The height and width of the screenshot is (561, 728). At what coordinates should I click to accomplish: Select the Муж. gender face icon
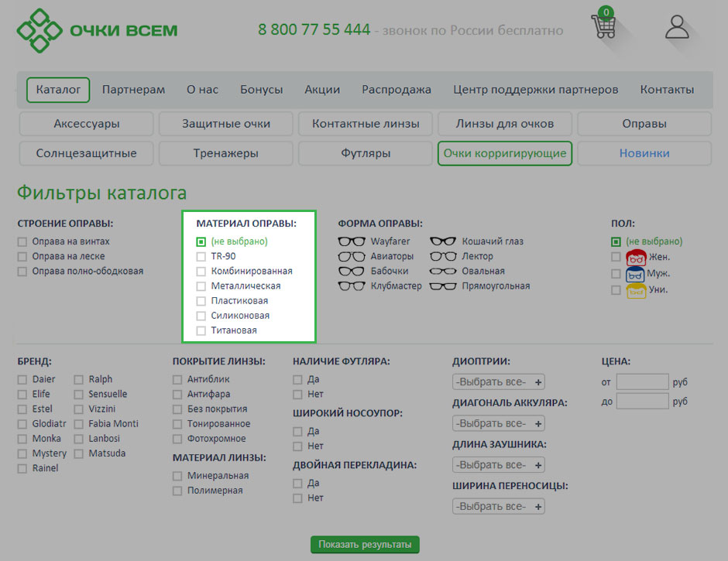pyautogui.click(x=636, y=274)
